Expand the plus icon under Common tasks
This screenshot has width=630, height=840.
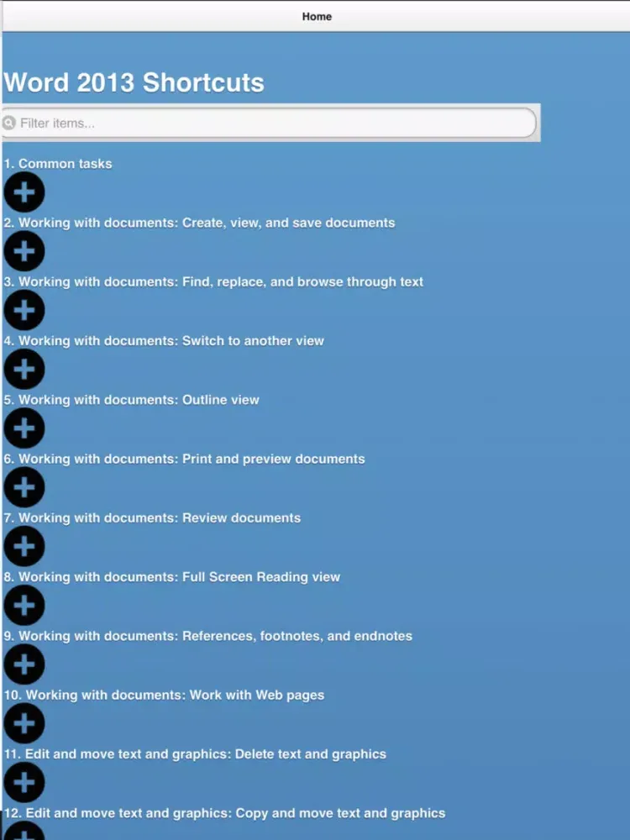tap(24, 192)
